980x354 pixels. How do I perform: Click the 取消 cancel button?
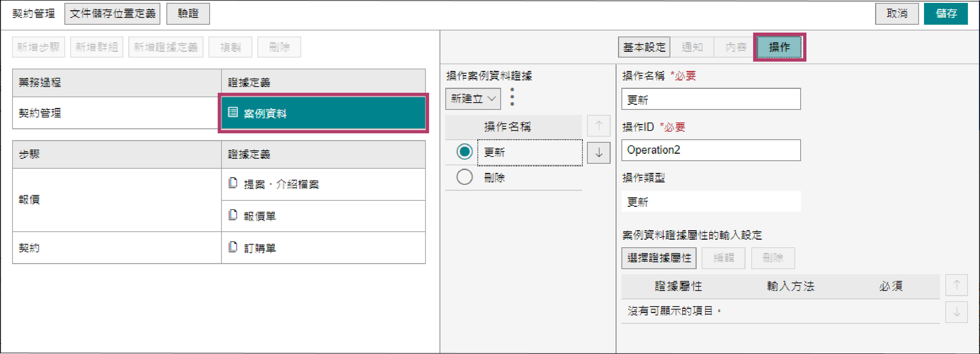pos(896,14)
